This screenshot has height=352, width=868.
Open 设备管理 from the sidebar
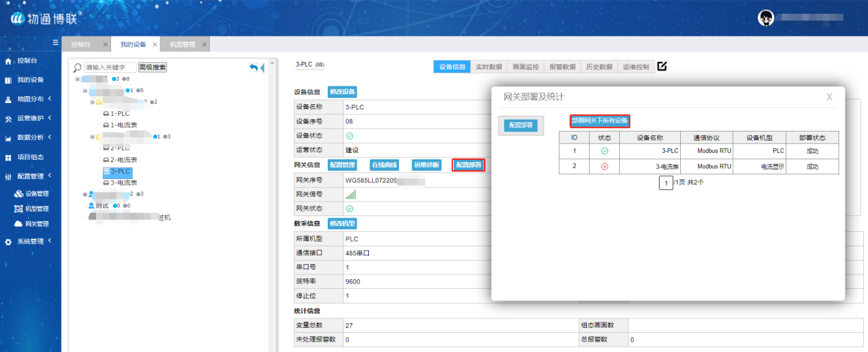(36, 193)
